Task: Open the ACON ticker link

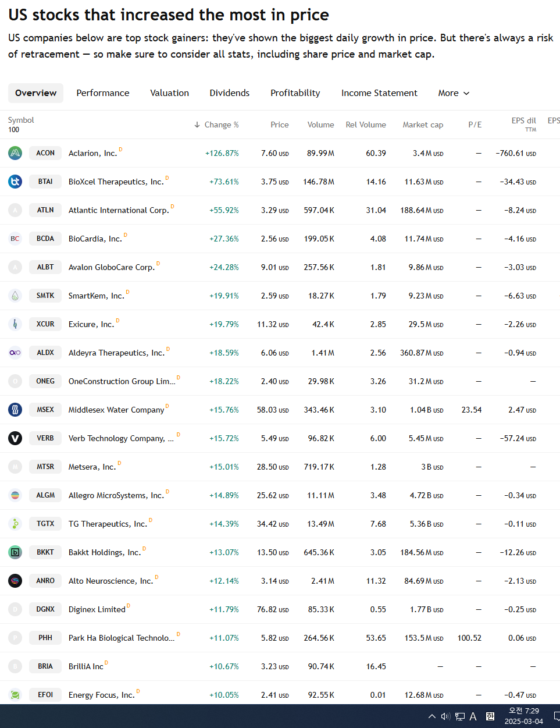Action: 45,153
